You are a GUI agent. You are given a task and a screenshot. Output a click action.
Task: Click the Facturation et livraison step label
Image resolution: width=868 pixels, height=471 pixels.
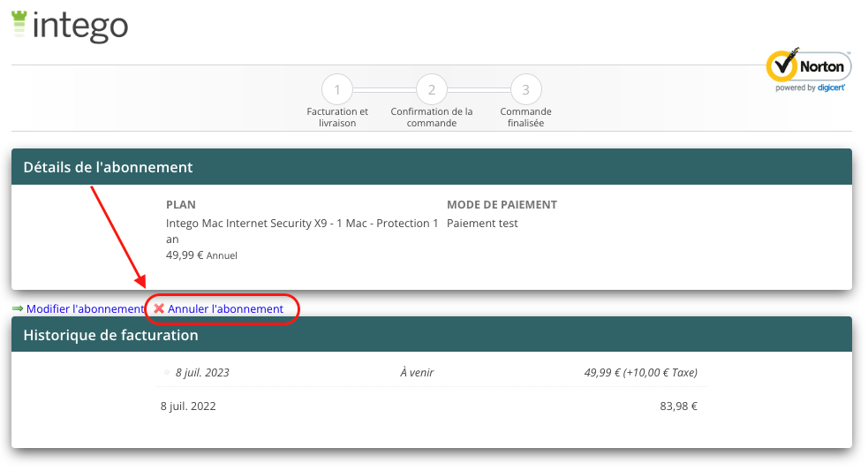(337, 117)
